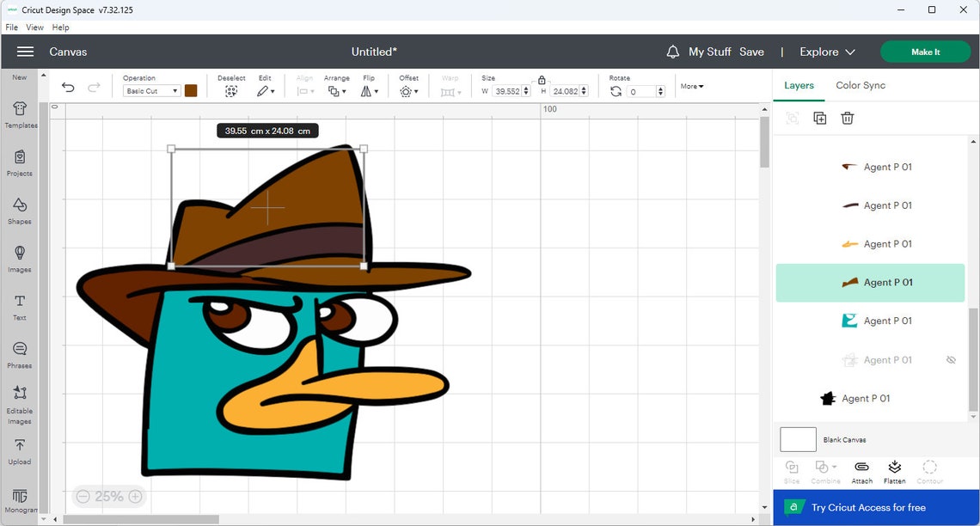Viewport: 980px width, 526px height.
Task: Open the Images panel
Action: tap(19, 256)
